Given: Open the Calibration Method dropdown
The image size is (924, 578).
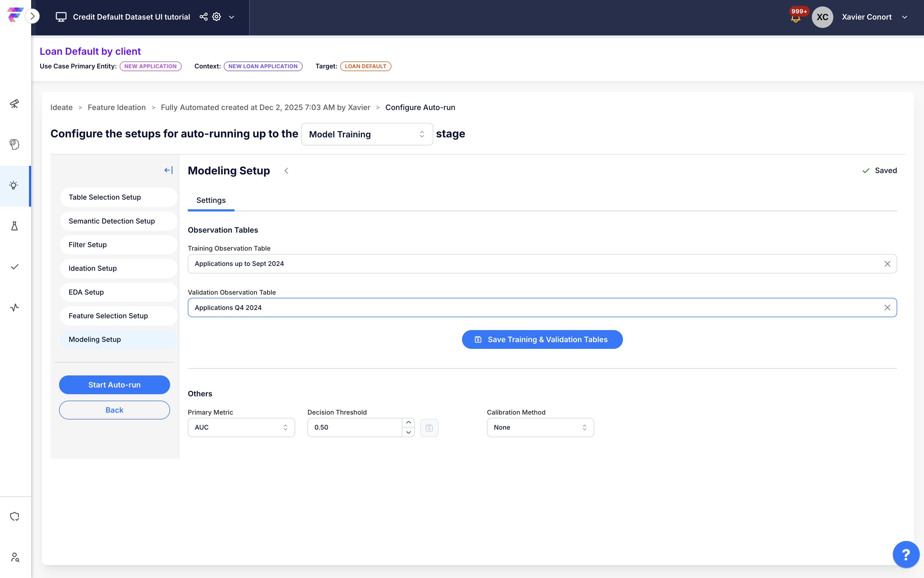Looking at the screenshot, I should pos(540,427).
